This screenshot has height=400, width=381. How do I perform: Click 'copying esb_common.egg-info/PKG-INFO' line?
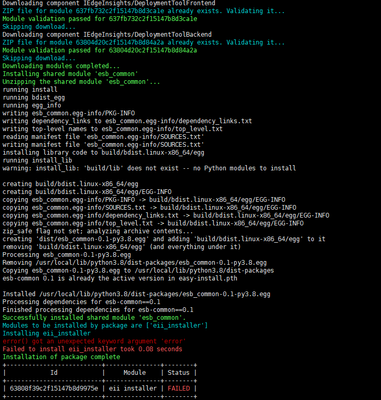144,200
